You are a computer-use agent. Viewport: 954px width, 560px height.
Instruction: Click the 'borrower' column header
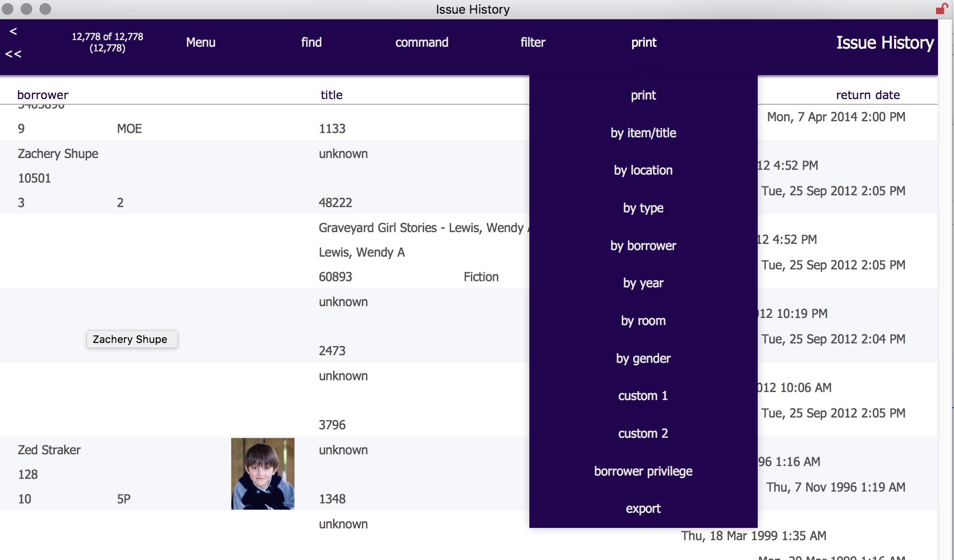(43, 95)
